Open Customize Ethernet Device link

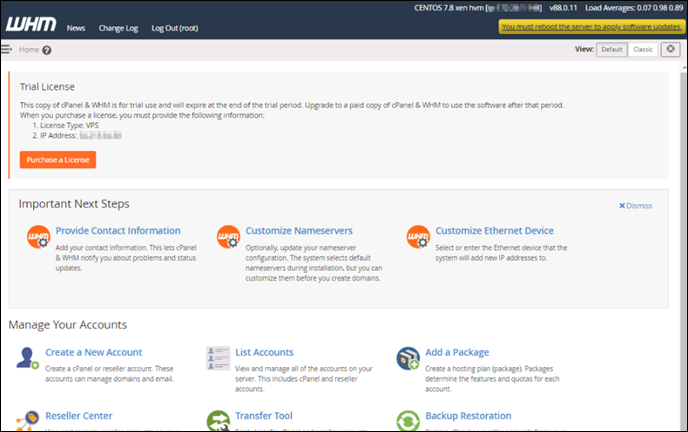494,231
